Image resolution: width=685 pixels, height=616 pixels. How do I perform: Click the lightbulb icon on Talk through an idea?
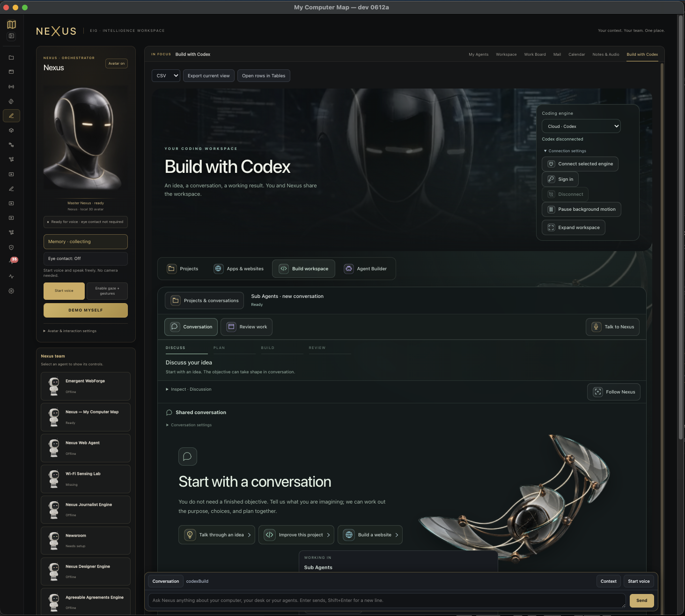tap(190, 534)
